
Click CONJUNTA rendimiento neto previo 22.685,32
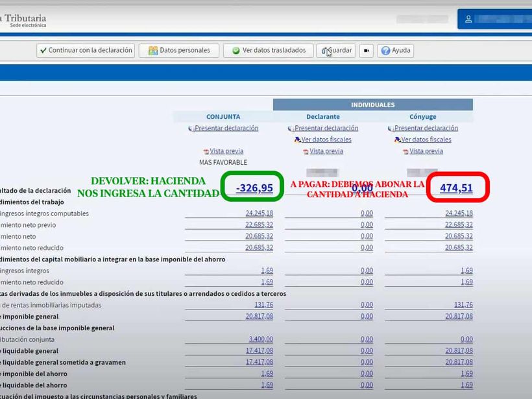tap(260, 224)
